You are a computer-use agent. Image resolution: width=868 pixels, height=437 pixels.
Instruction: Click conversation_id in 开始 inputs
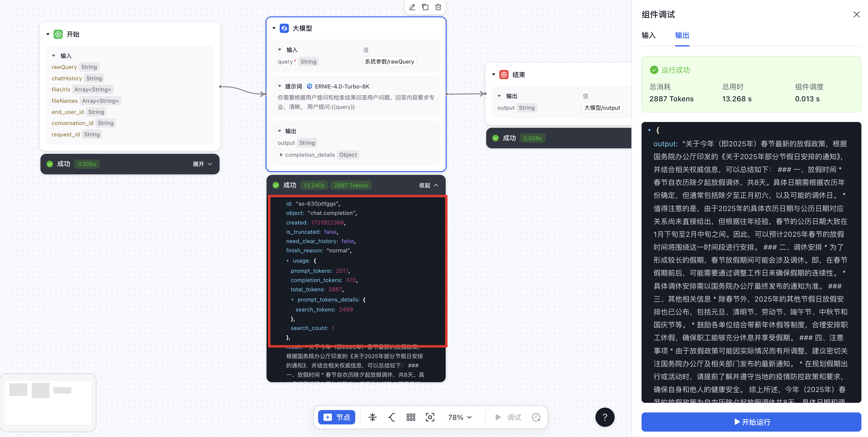click(72, 123)
